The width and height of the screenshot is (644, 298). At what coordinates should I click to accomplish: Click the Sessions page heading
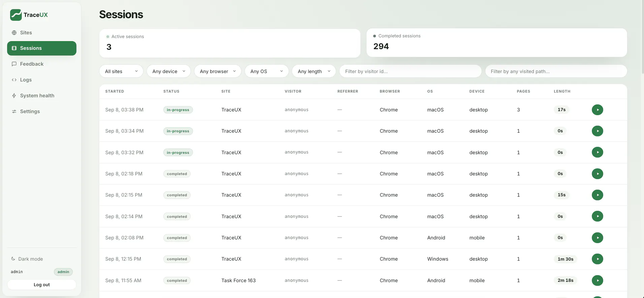tap(121, 14)
